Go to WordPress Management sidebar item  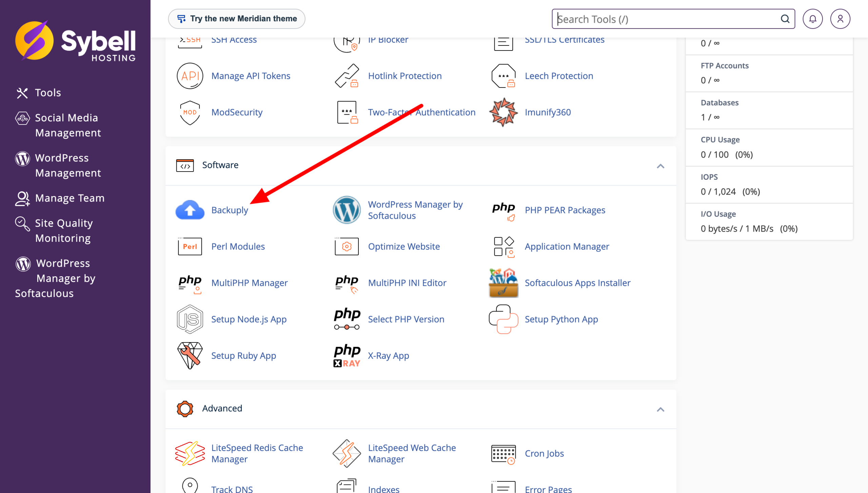(58, 165)
